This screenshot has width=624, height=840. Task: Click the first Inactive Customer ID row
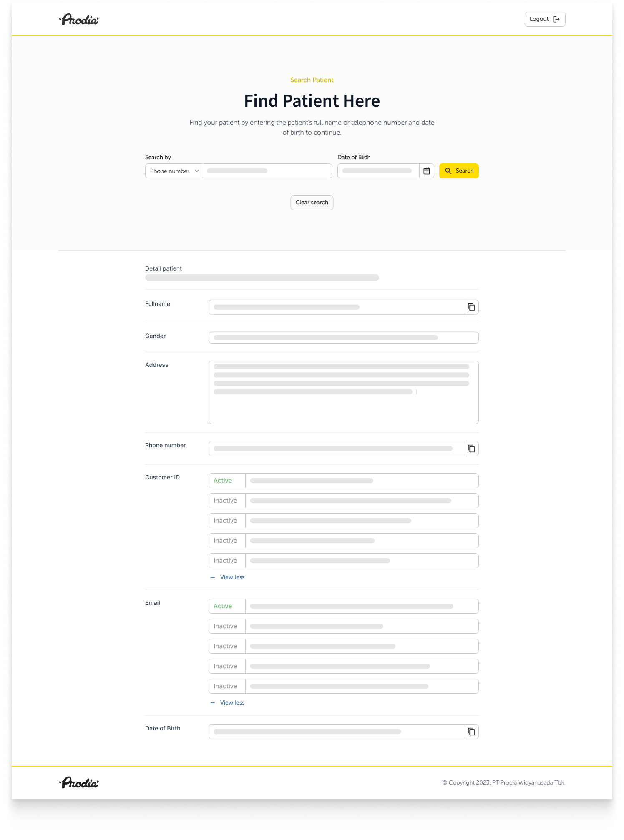click(344, 501)
